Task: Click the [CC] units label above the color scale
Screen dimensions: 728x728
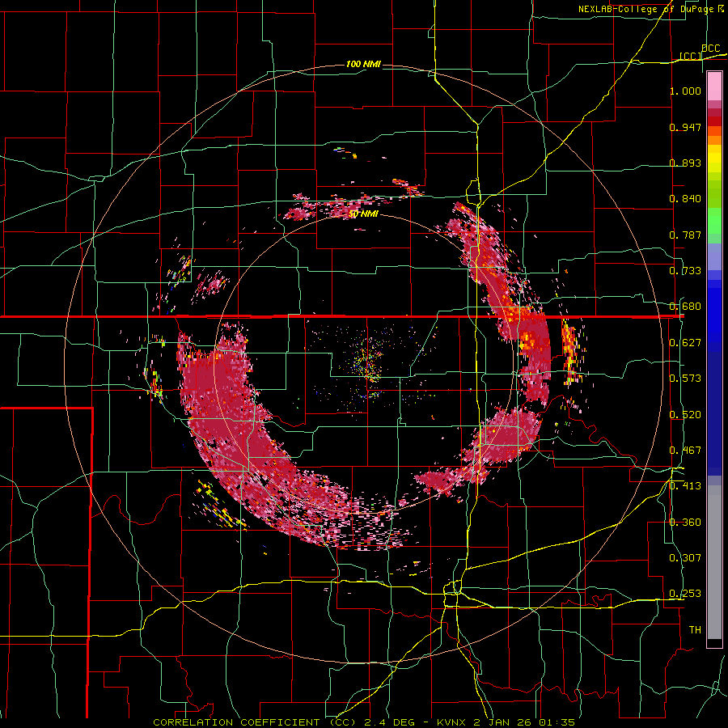Action: (x=691, y=56)
